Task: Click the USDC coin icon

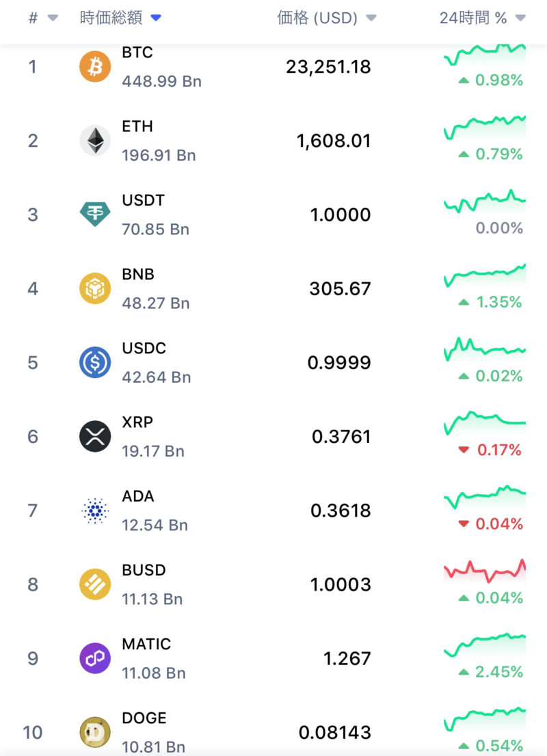Action: (95, 362)
